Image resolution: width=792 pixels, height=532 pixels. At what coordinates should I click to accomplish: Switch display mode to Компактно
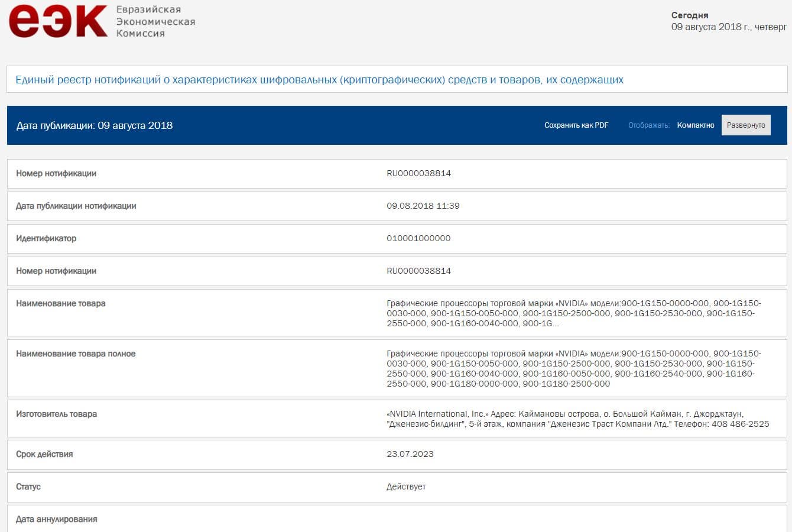696,125
